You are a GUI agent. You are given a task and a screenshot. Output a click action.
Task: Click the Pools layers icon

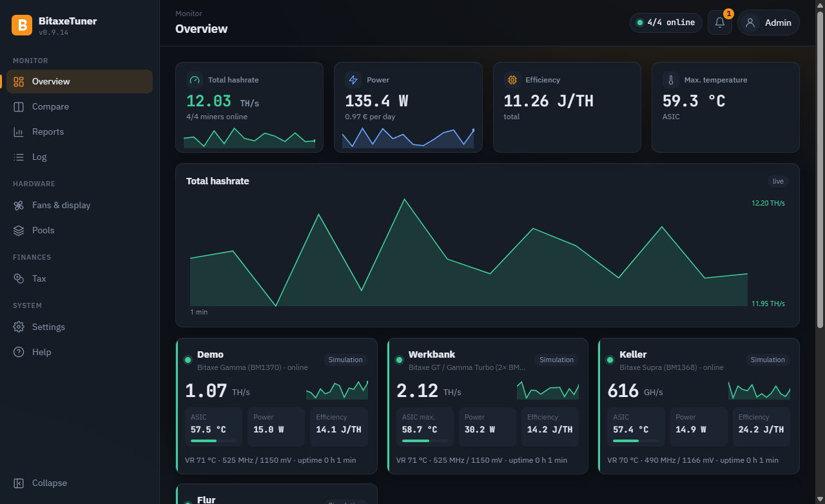(x=19, y=230)
